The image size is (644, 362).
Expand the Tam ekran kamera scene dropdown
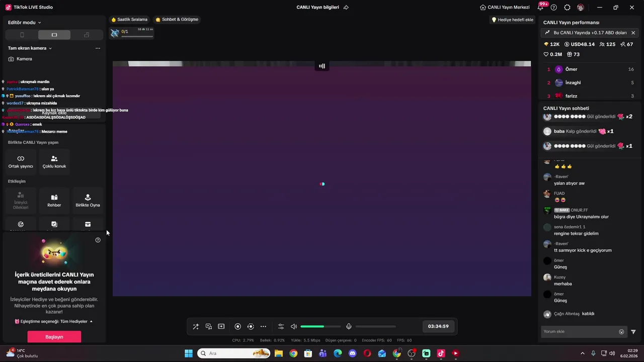click(30, 48)
